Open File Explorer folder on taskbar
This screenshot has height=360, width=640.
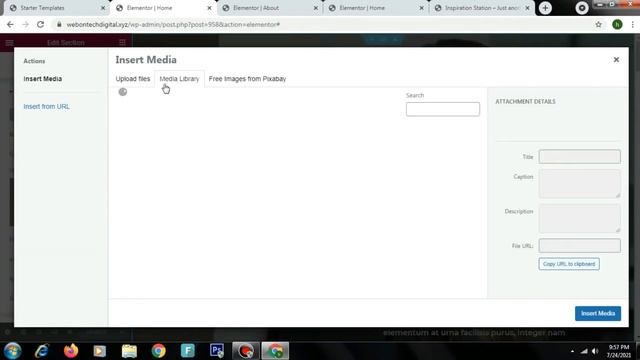coord(129,351)
